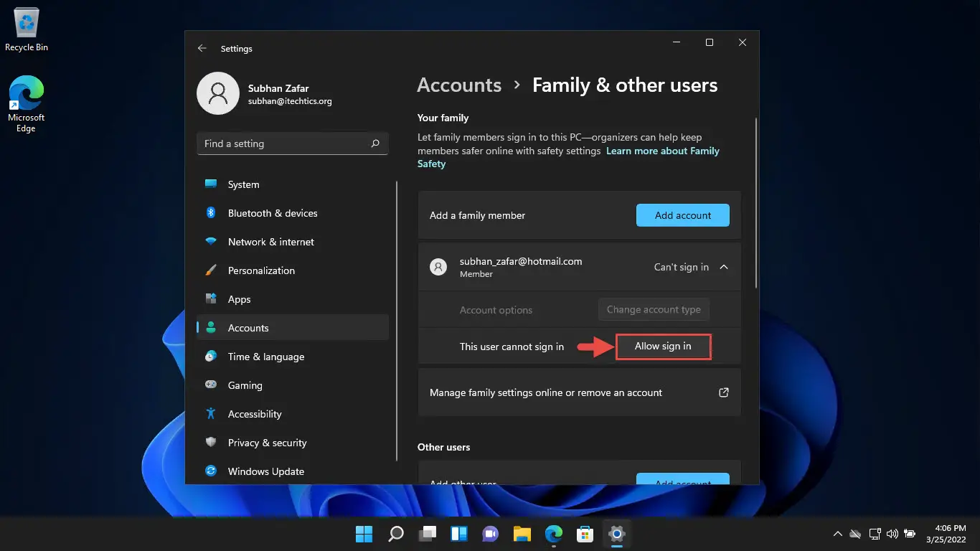Open Accessibility settings

(x=293, y=414)
